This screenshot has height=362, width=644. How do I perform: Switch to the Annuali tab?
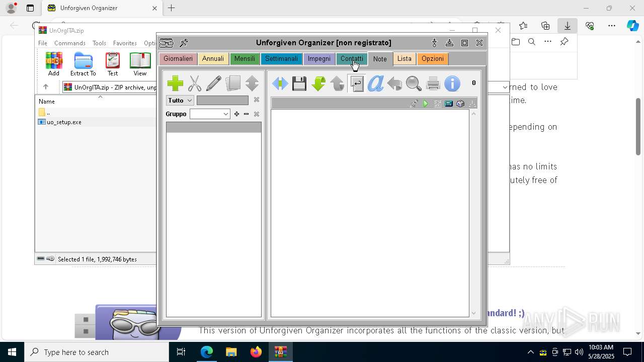(x=213, y=59)
